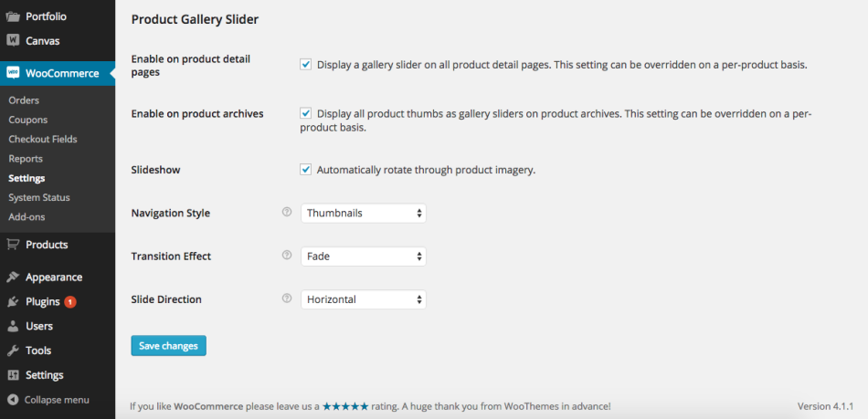The image size is (868, 419).
Task: Disable the Slideshow auto-rotate checkbox
Action: (306, 170)
